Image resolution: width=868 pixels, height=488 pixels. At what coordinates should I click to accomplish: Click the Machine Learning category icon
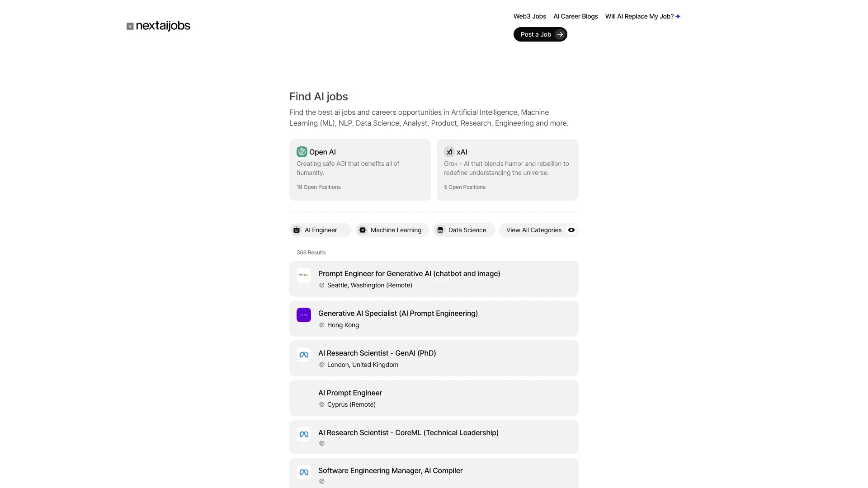pyautogui.click(x=363, y=230)
